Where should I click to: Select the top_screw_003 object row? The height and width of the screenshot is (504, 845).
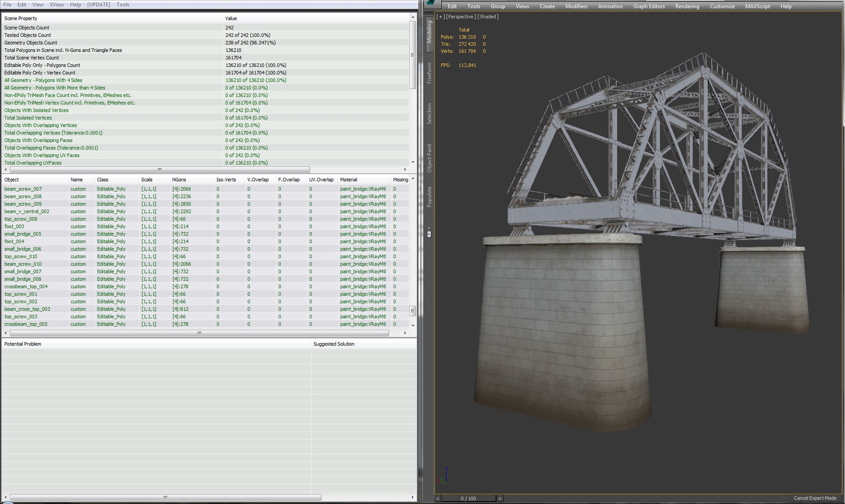click(205, 316)
